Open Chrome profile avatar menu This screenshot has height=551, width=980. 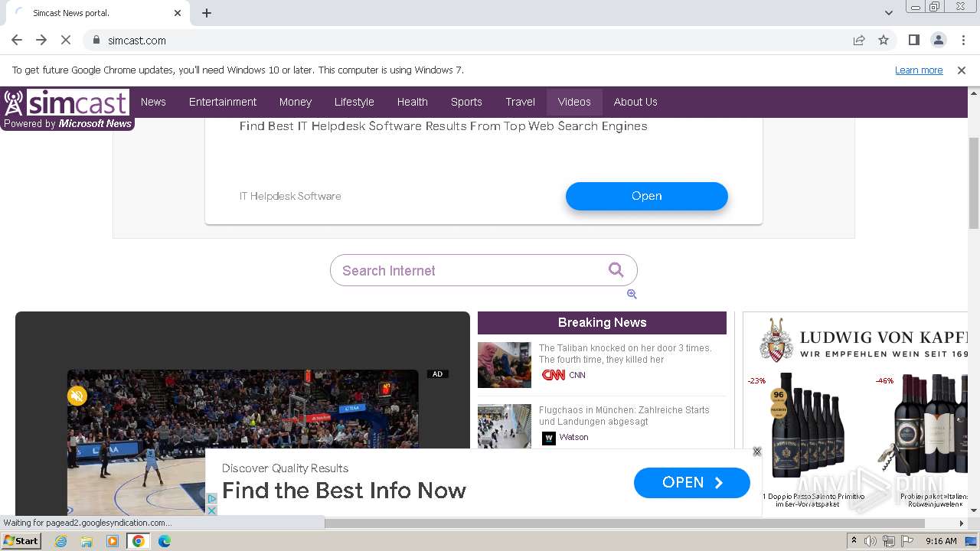[x=938, y=40]
